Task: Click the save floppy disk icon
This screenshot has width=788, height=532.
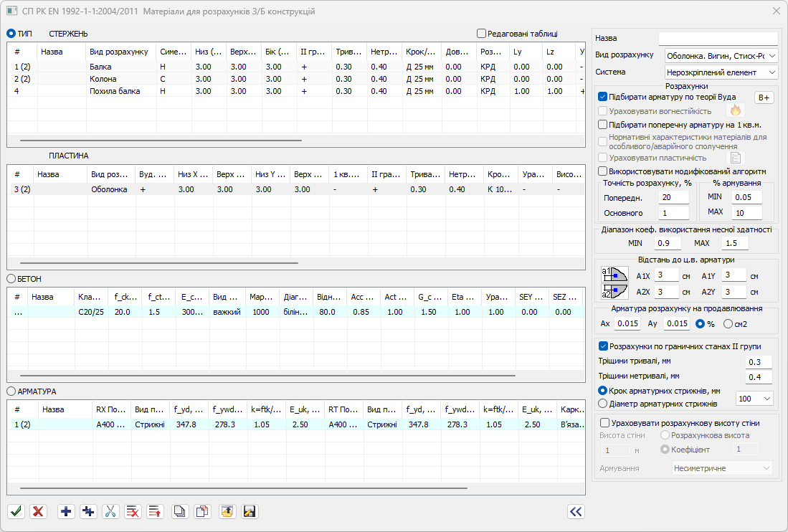Action: tap(250, 511)
